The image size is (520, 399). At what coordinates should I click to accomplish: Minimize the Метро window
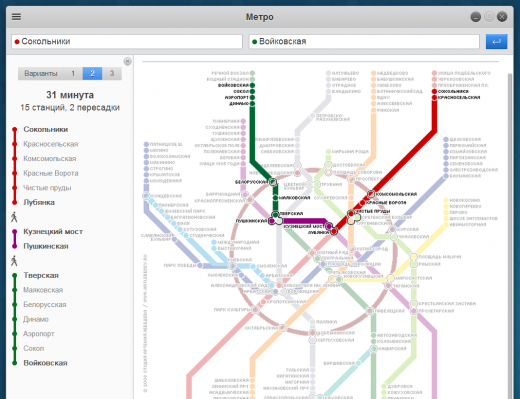point(476,17)
